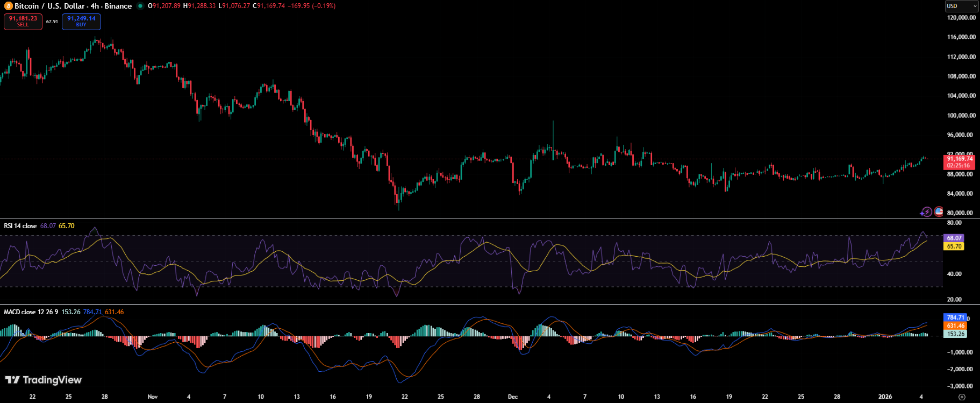The image size is (980, 403).
Task: Open chart settings hexagon icon
Action: tap(962, 397)
